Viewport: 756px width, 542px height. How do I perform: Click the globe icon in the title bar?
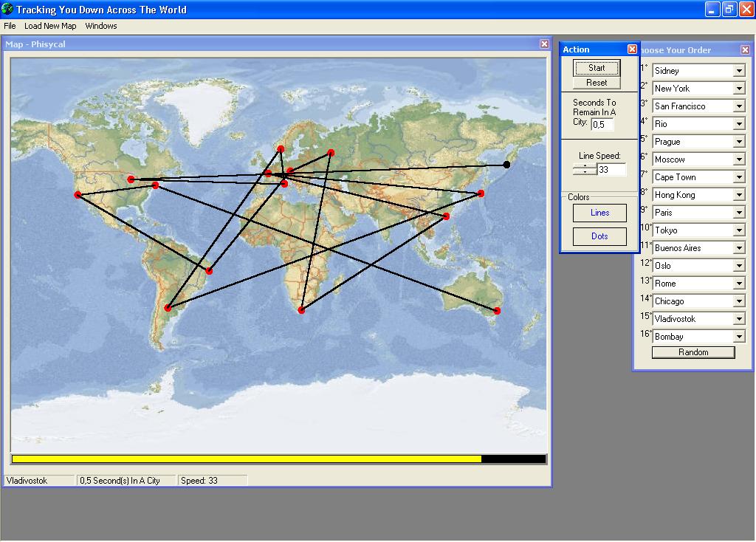[7, 10]
